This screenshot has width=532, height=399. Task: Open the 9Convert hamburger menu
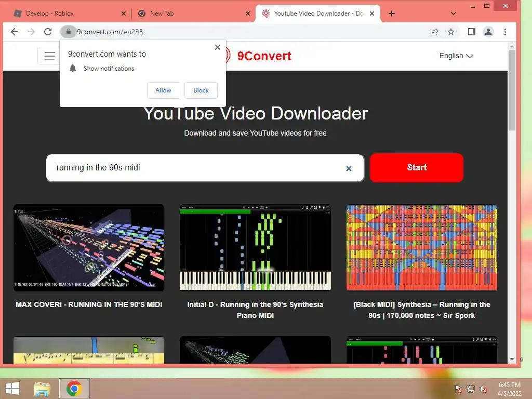49,56
